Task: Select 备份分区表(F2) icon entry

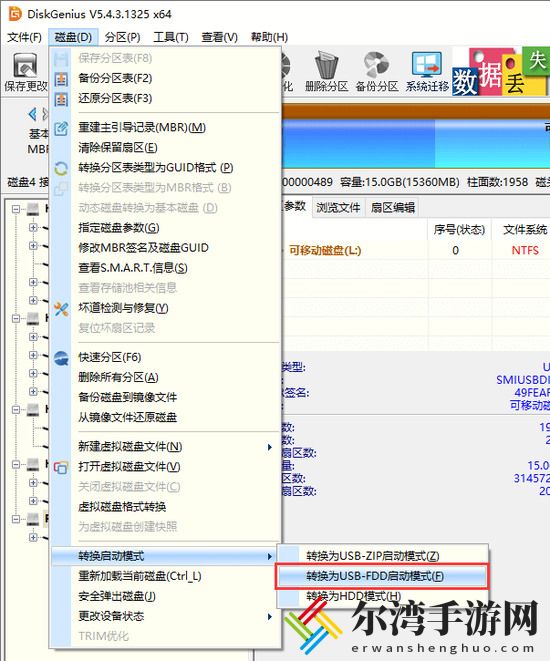Action: coord(61,79)
